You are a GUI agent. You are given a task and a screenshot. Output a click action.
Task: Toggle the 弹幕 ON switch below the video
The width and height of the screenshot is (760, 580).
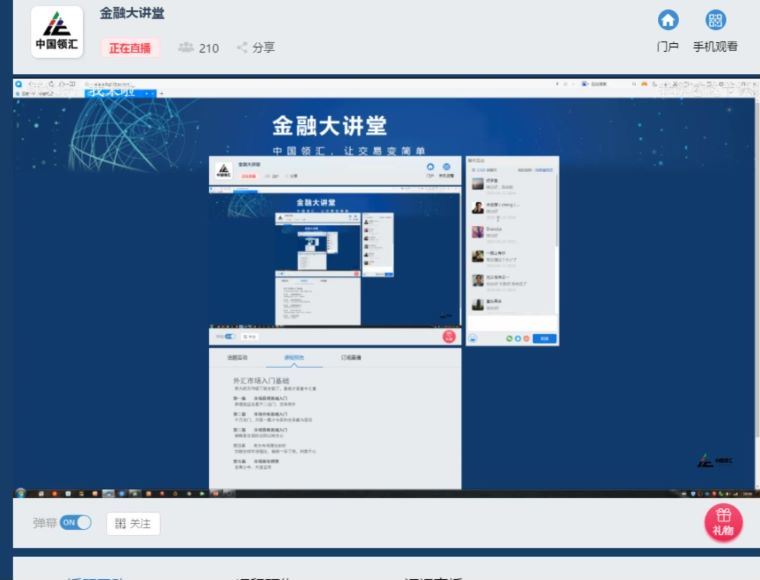76,522
